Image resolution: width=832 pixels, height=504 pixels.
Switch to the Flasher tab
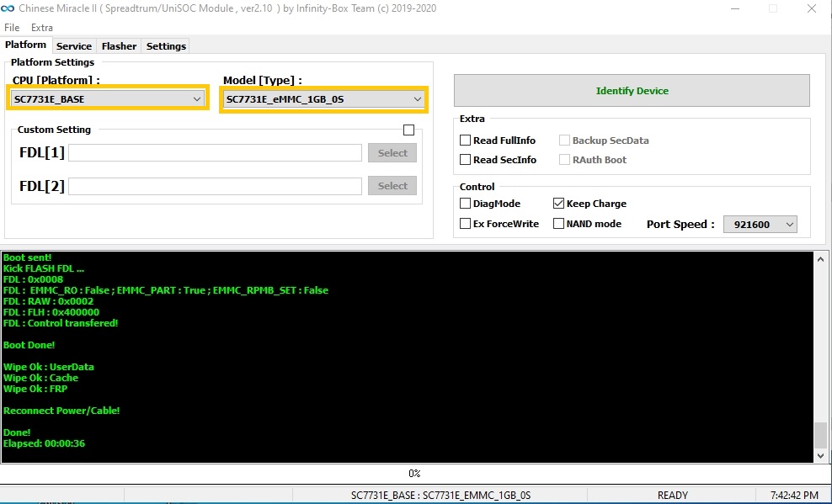[119, 46]
